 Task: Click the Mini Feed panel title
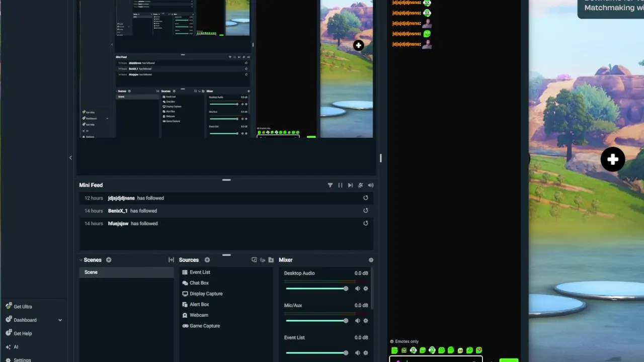point(91,185)
